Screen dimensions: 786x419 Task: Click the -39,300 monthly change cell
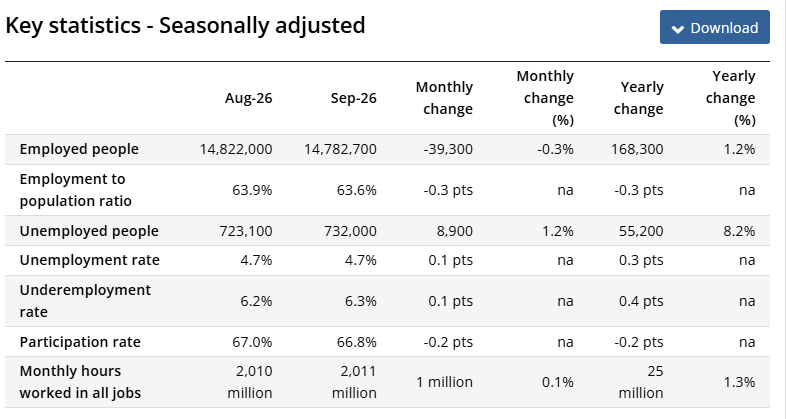point(448,149)
